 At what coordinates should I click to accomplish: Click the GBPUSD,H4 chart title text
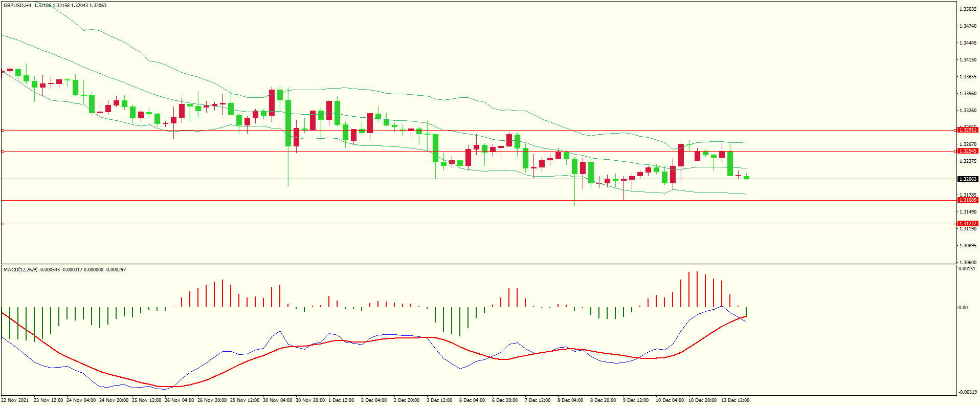[17, 6]
